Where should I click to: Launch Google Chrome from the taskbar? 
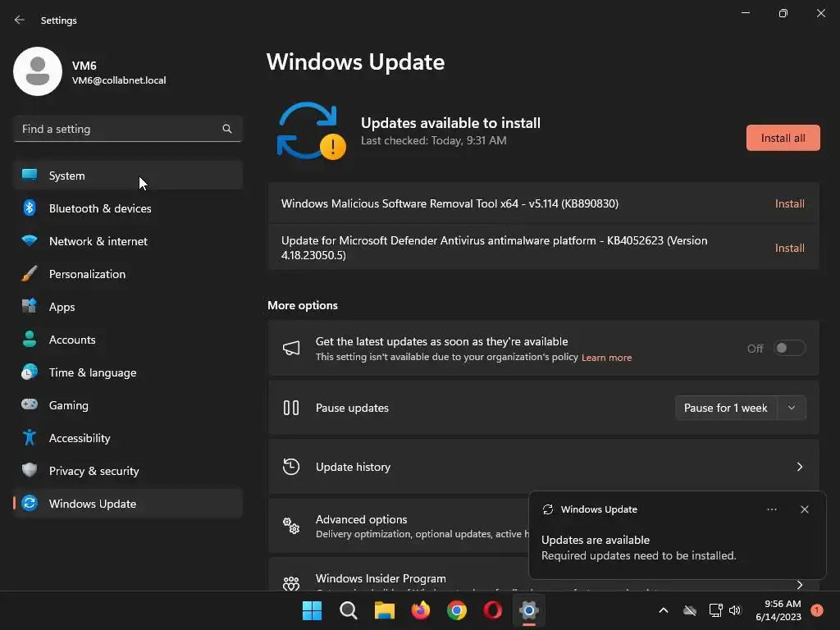(456, 610)
